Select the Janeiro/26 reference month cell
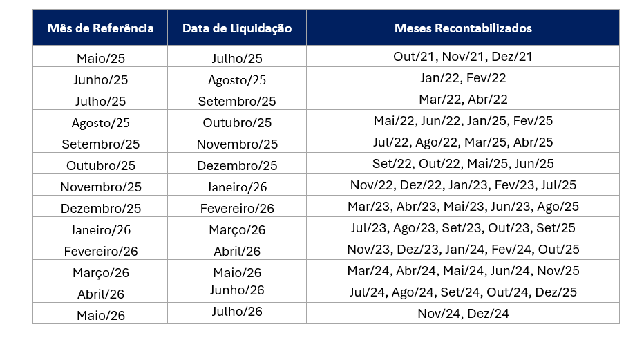This screenshot has height=338, width=644. coord(100,227)
